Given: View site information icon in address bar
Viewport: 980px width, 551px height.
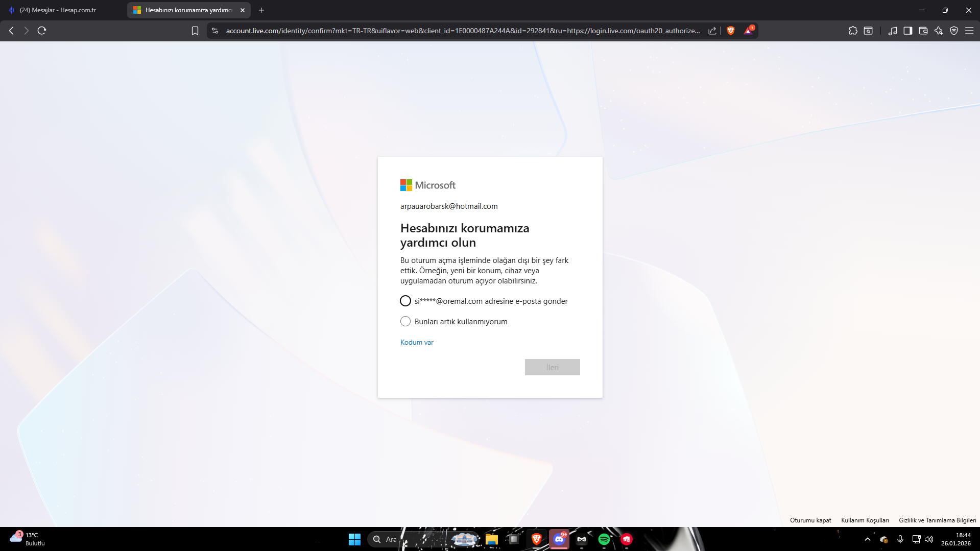Looking at the screenshot, I should click(215, 31).
